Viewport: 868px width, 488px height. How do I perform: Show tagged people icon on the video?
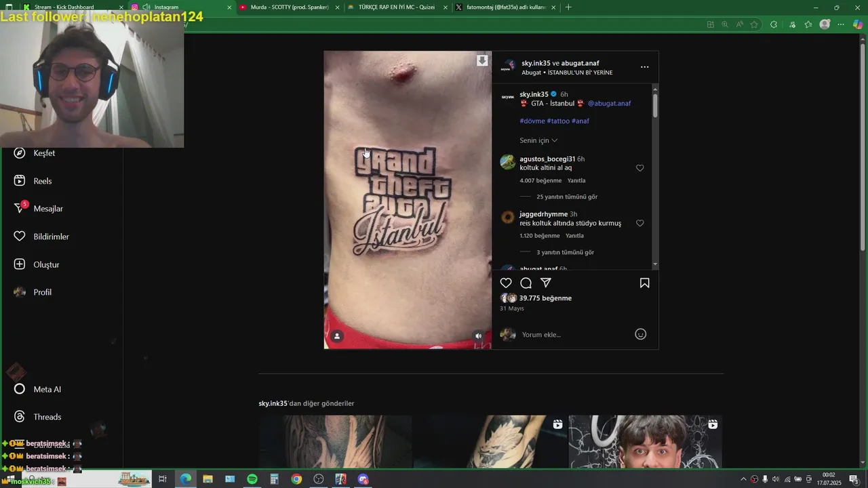(337, 335)
